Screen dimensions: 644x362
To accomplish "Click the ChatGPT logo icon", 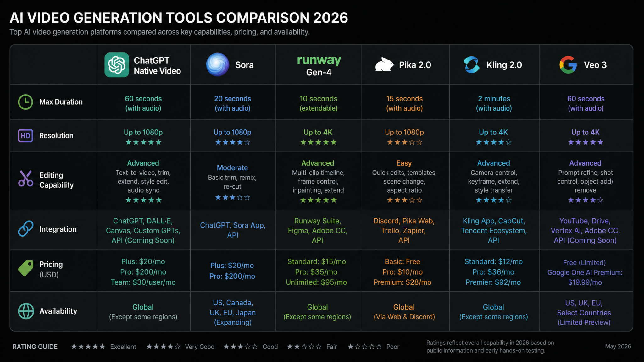I will [117, 65].
